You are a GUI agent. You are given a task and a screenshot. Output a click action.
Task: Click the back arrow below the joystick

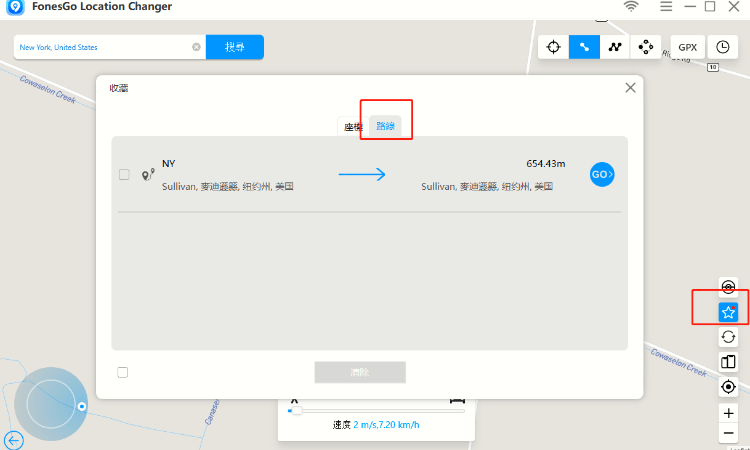coord(13,440)
